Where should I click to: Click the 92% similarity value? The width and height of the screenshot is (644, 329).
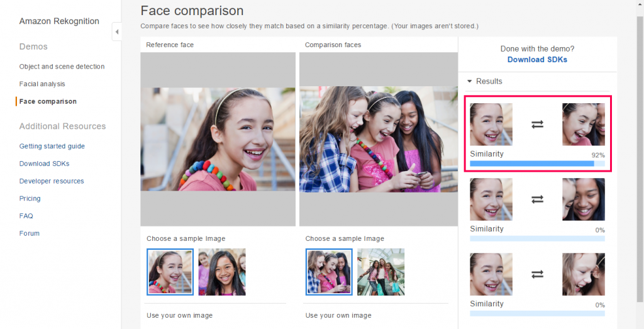click(x=598, y=155)
